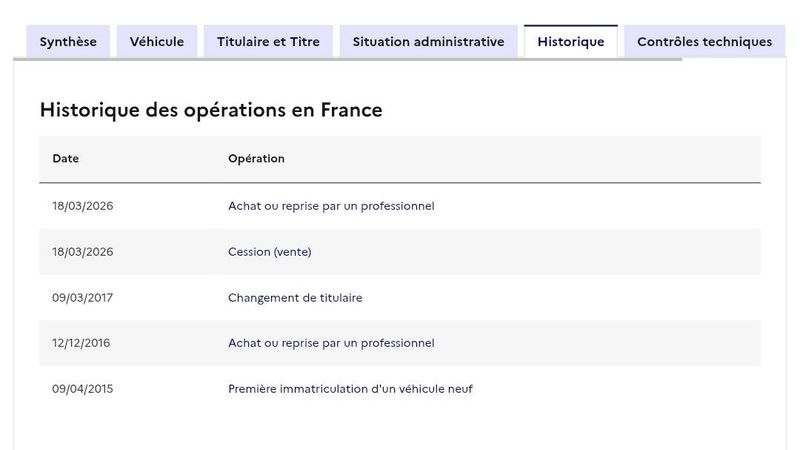Click the 18/03/2026 date beside 'Cession (vente)'
This screenshot has width=800, height=450.
[83, 252]
